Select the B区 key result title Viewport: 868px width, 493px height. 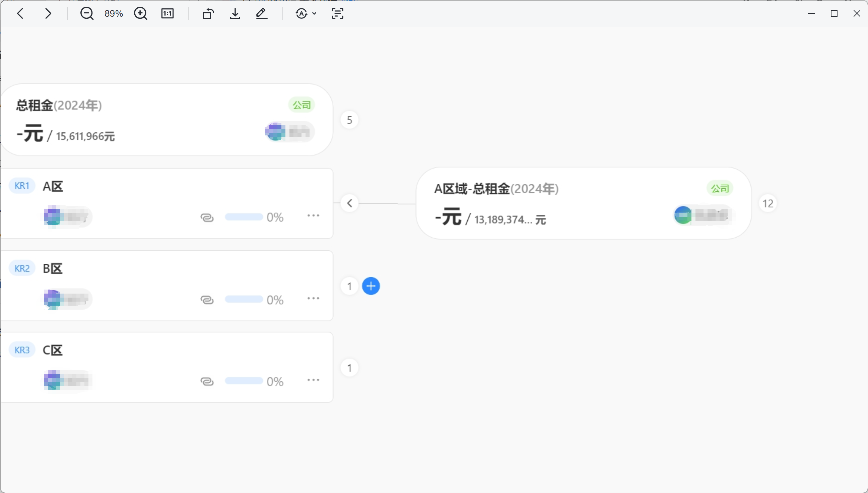(53, 268)
